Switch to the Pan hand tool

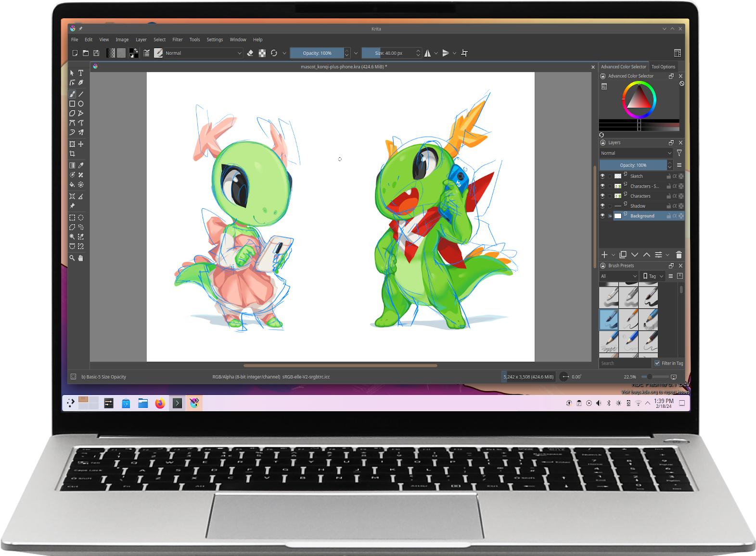click(81, 258)
